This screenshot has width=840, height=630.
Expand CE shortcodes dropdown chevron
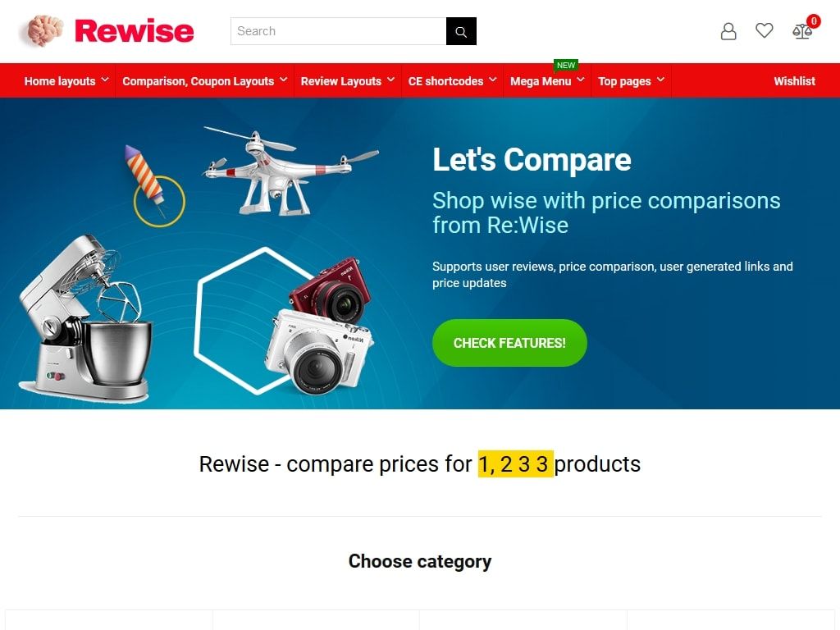tap(493, 80)
